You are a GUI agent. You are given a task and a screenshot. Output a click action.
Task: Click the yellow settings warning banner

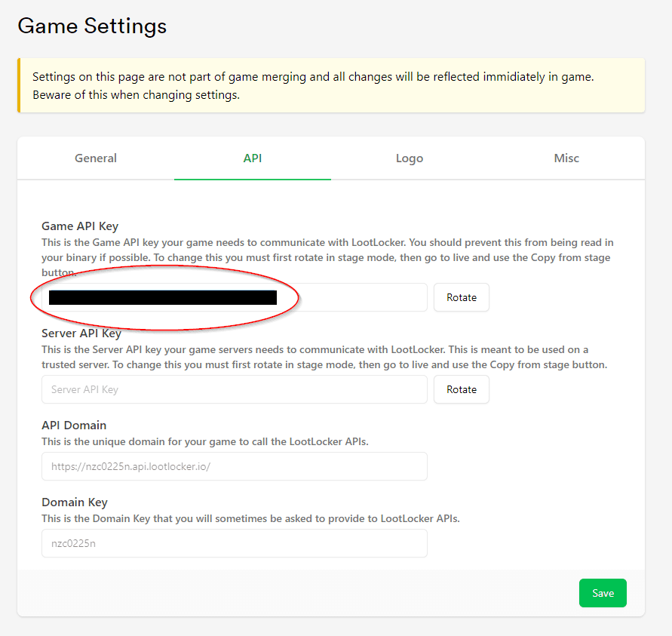pyautogui.click(x=331, y=85)
